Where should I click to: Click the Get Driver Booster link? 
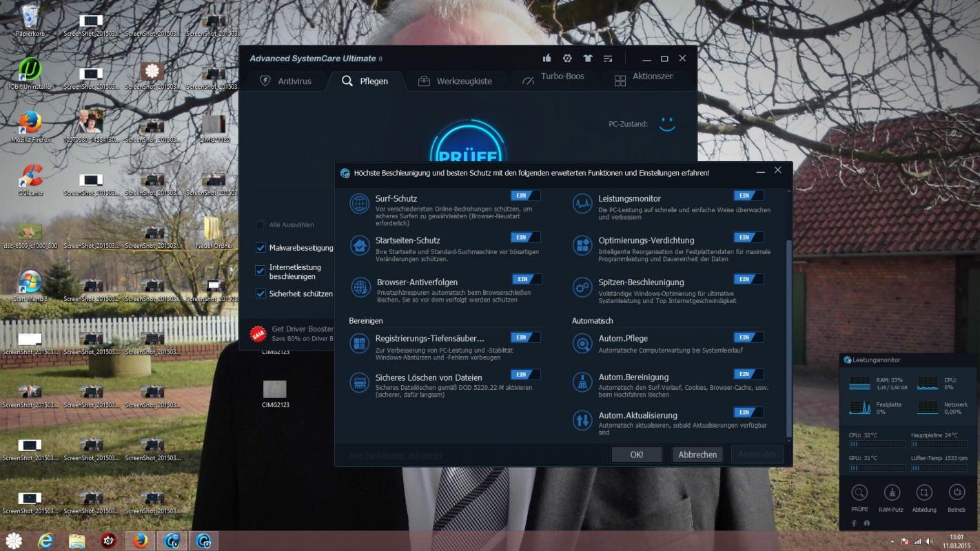click(303, 329)
